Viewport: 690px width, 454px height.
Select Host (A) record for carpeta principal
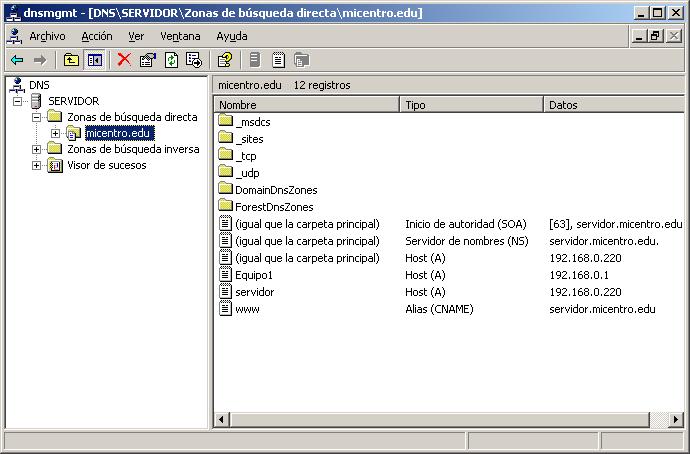451,258
